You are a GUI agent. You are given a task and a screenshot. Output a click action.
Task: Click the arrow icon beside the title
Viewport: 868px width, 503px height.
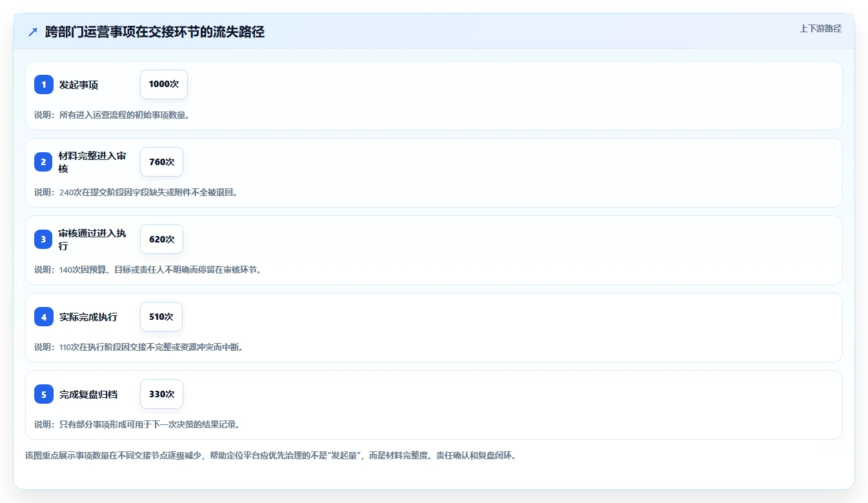tap(33, 32)
